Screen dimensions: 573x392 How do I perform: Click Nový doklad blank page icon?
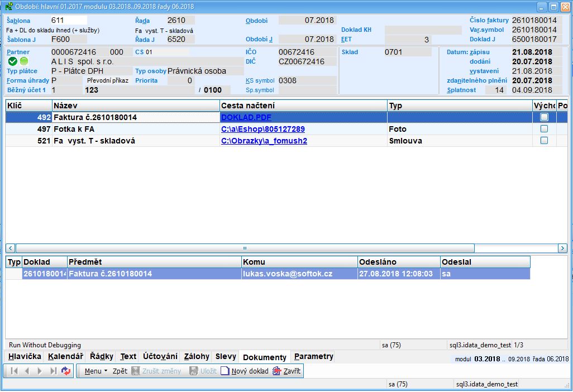(225, 371)
